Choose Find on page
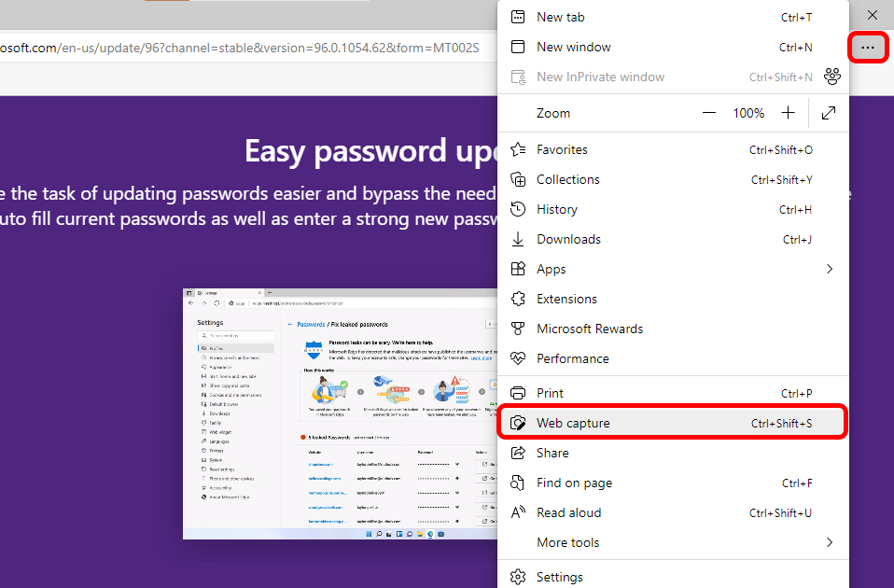 point(673,483)
